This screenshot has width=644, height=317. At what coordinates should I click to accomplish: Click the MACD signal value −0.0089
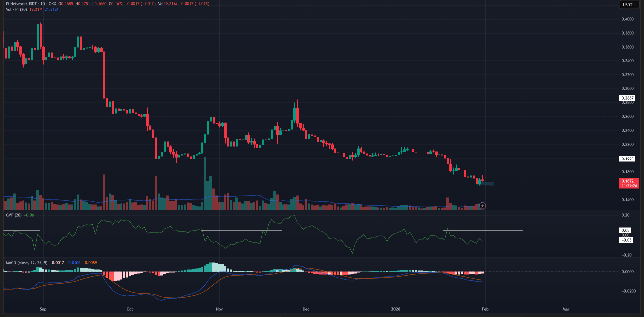click(90, 263)
